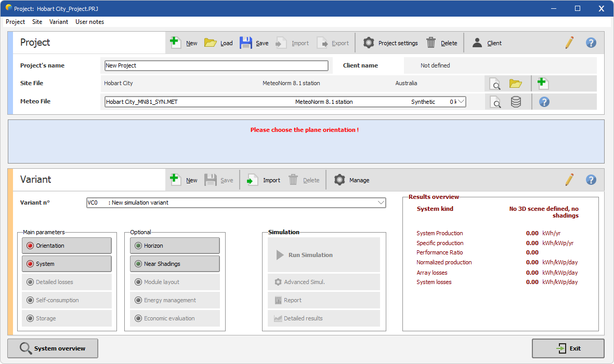Click the Economic evaluation button

175,318
